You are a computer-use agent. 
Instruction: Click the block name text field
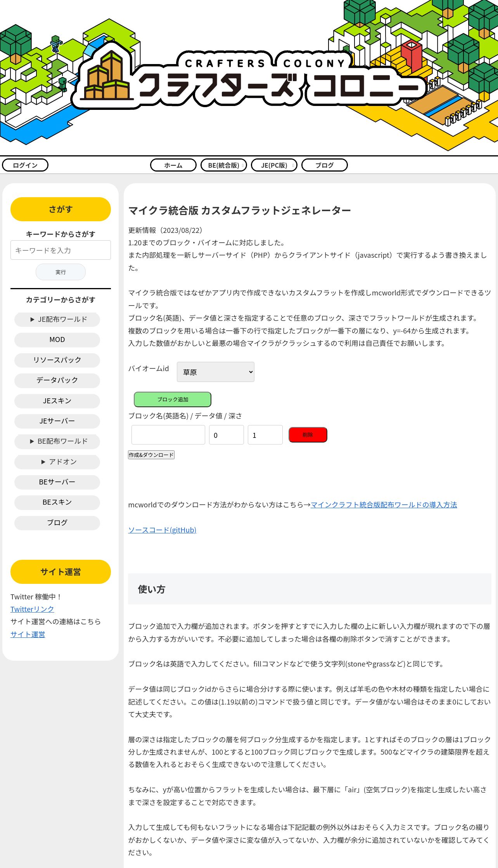168,435
